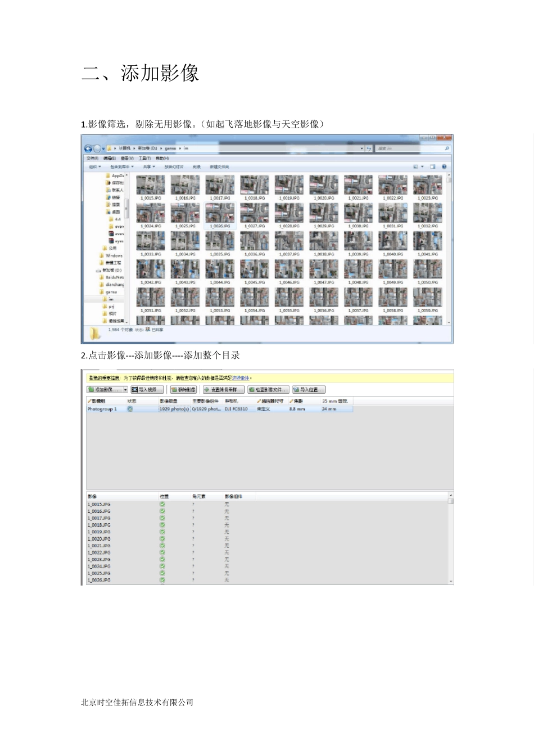Select the gansu breadcrumb in the address bar

[x=170, y=148]
